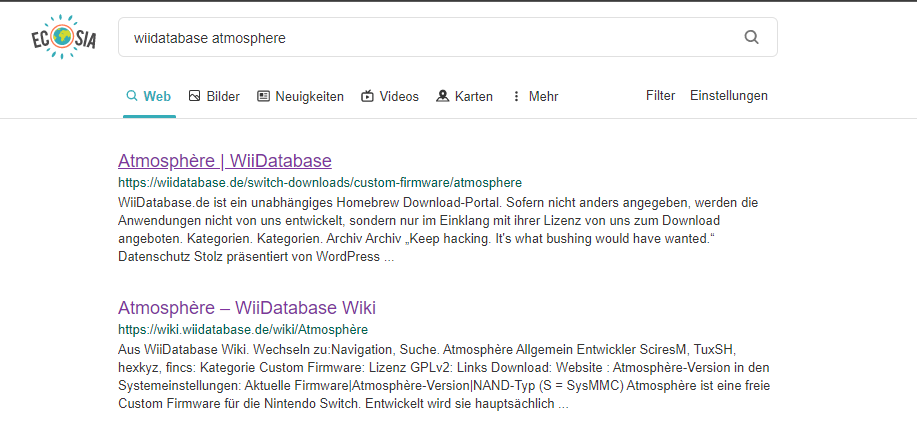Image resolution: width=917 pixels, height=431 pixels.
Task: Open the Karten tab
Action: pos(464,96)
